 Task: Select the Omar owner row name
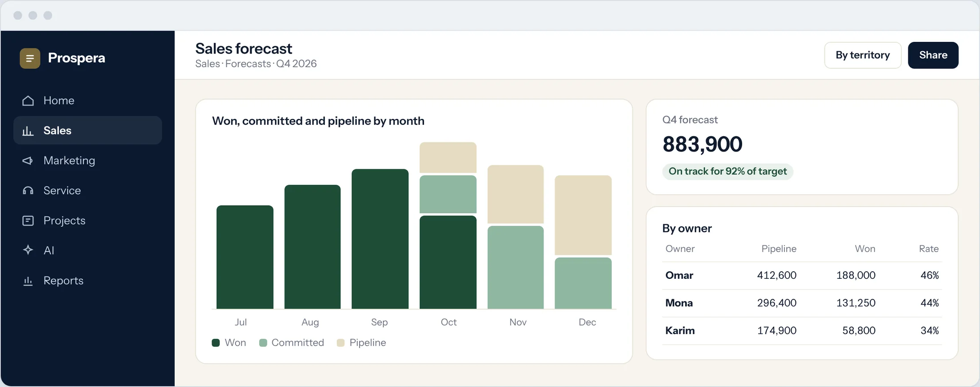coord(679,275)
